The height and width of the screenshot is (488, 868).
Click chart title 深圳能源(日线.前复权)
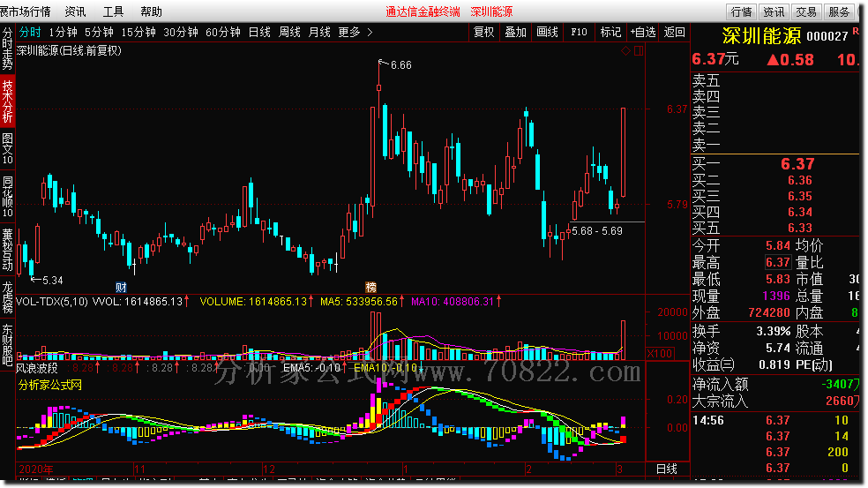click(69, 50)
